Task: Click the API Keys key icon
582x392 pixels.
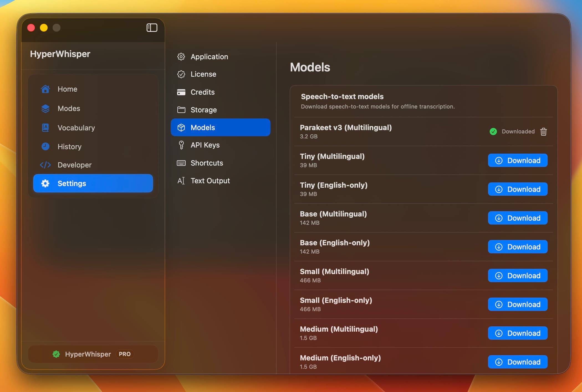Action: [x=181, y=145]
